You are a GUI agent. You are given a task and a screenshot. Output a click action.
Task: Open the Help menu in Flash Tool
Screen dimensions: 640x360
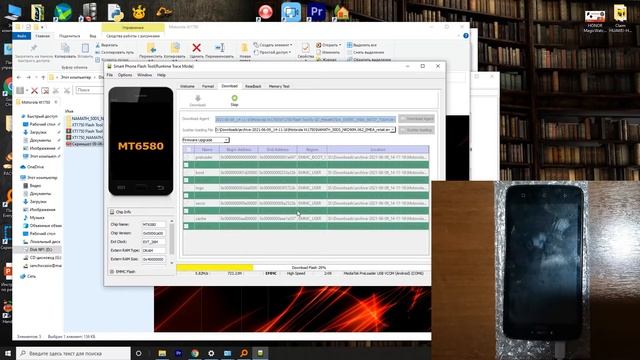click(x=161, y=75)
